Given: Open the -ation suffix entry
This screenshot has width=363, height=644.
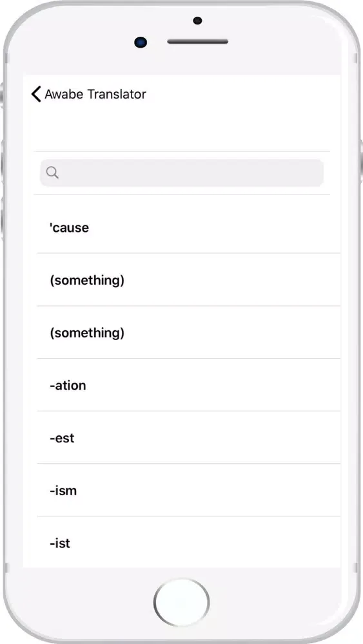Looking at the screenshot, I should coord(189,385).
